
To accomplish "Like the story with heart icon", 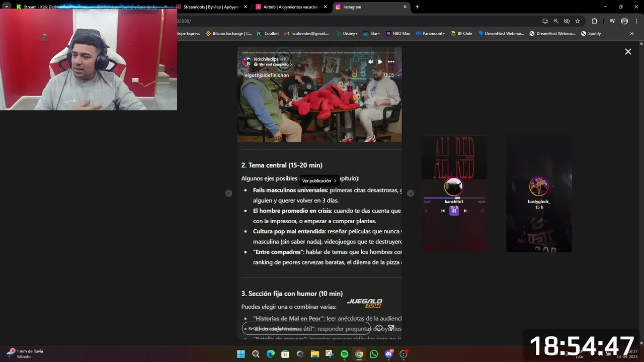I will coord(379,328).
